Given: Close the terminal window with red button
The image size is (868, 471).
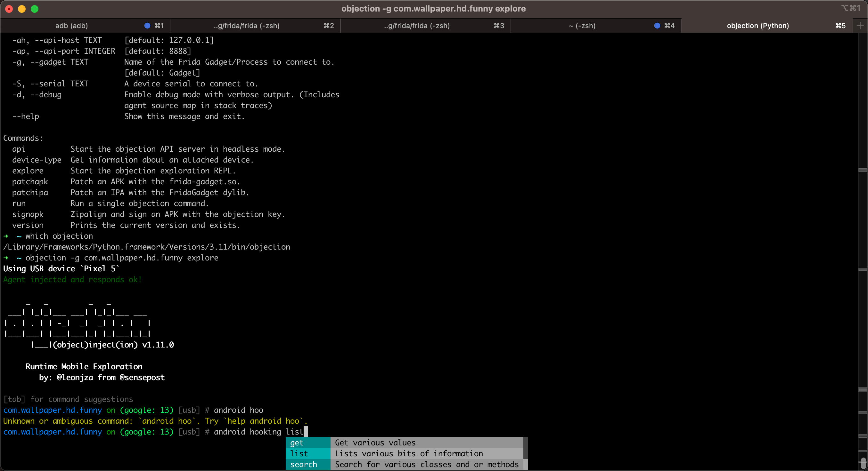Looking at the screenshot, I should 9,9.
